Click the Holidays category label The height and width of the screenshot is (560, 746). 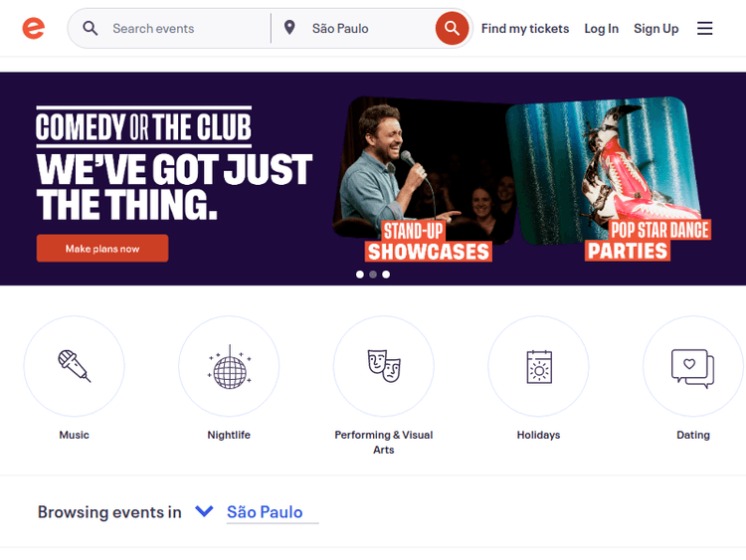[538, 435]
